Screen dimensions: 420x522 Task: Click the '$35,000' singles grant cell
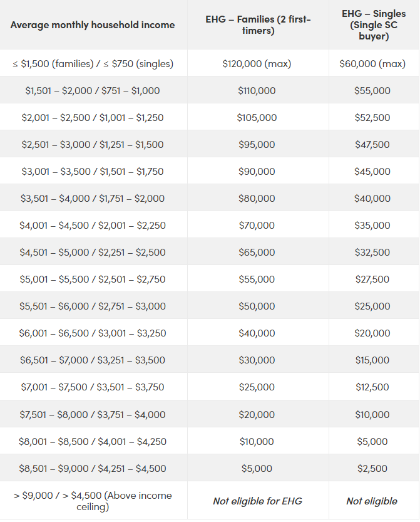click(x=372, y=226)
